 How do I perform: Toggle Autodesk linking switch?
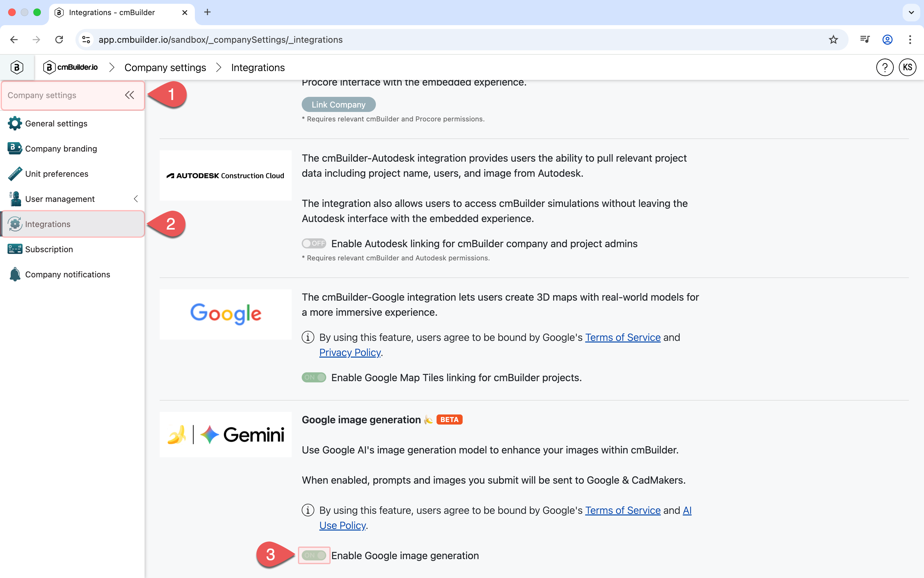click(314, 243)
